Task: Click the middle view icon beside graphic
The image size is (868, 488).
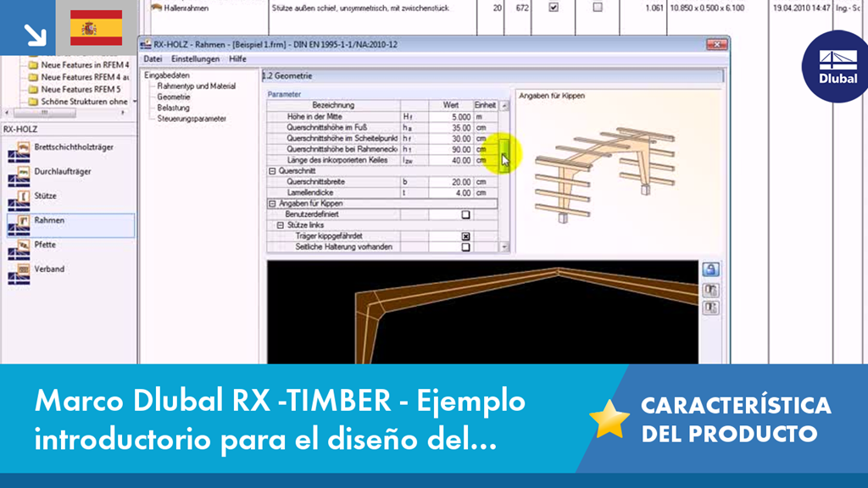Action: point(711,290)
